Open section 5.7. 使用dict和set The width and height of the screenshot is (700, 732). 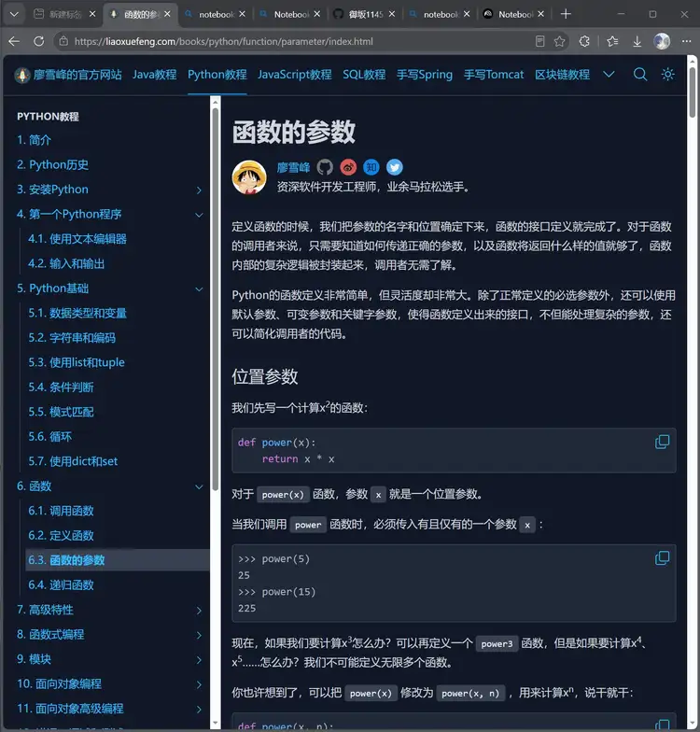tap(73, 461)
